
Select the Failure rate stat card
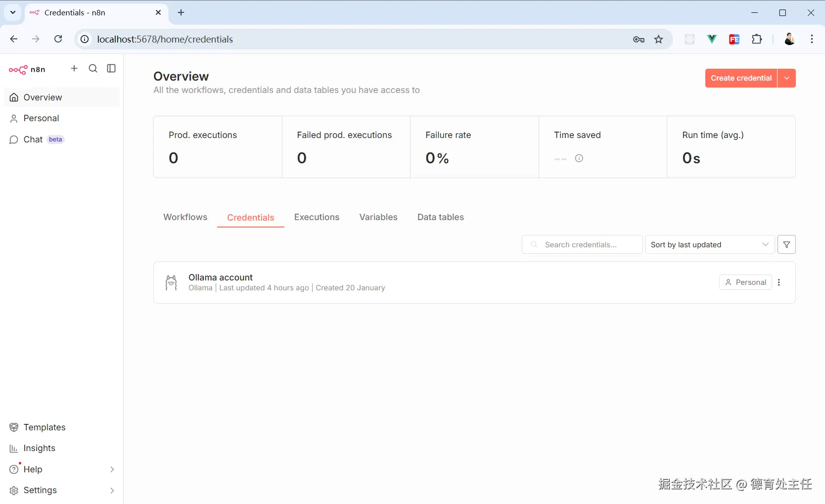(x=474, y=147)
